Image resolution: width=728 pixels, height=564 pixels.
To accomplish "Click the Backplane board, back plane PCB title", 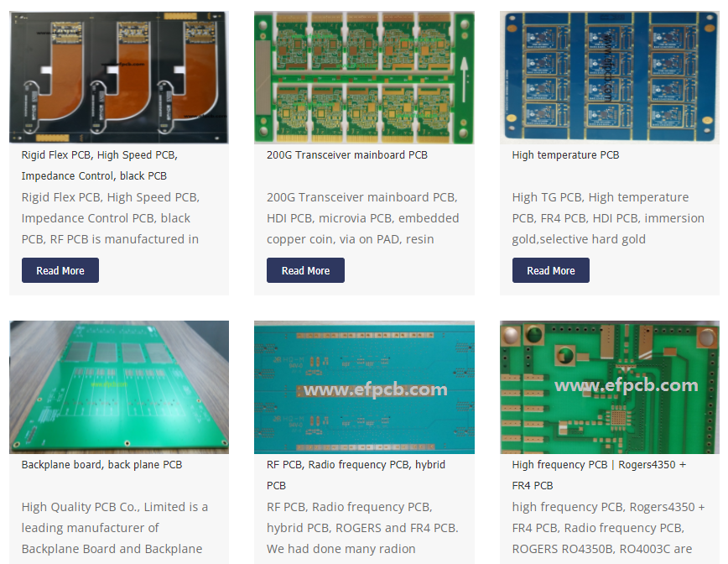I will (101, 465).
